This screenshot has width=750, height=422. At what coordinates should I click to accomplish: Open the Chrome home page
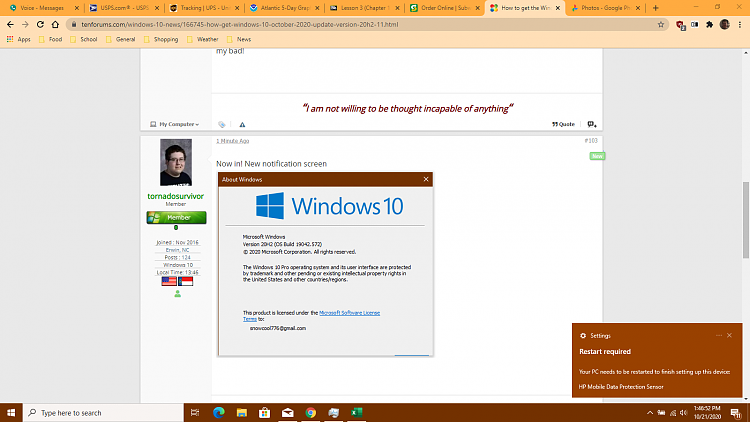tap(55, 24)
